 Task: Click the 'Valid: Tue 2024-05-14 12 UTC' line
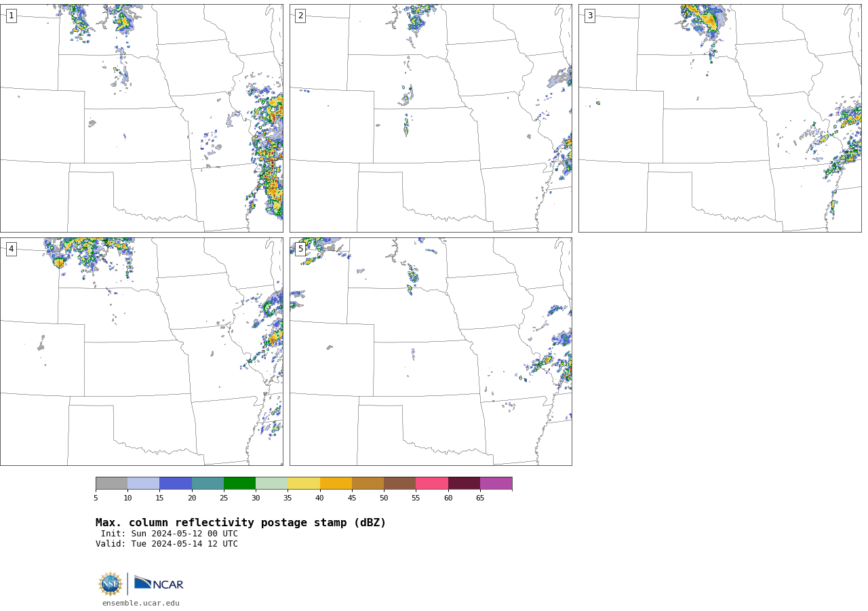tap(167, 544)
